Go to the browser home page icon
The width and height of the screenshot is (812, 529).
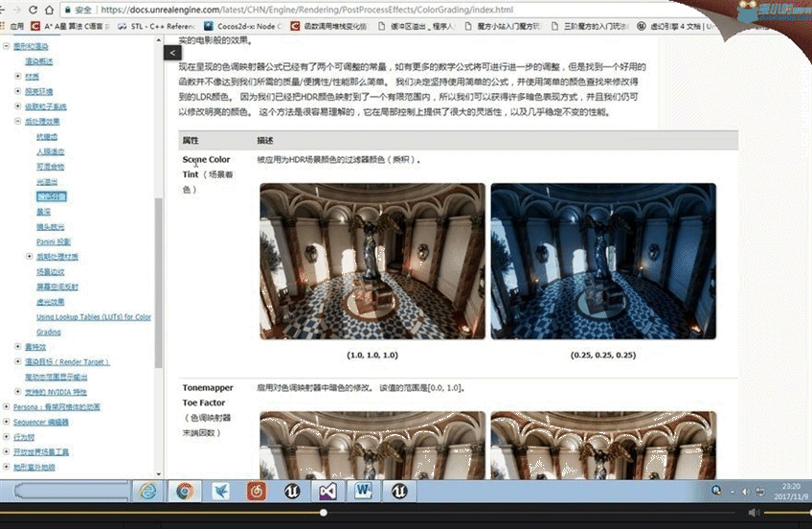click(49, 10)
